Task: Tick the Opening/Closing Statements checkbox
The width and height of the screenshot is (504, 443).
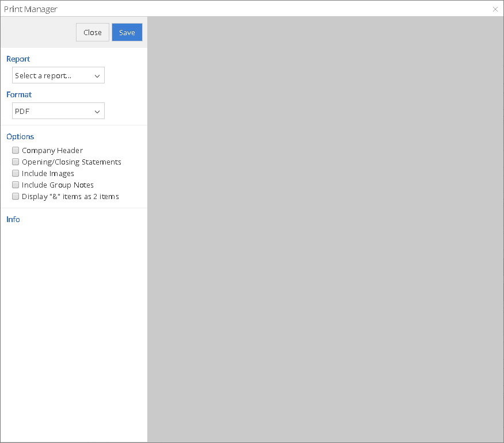Action: pyautogui.click(x=16, y=162)
